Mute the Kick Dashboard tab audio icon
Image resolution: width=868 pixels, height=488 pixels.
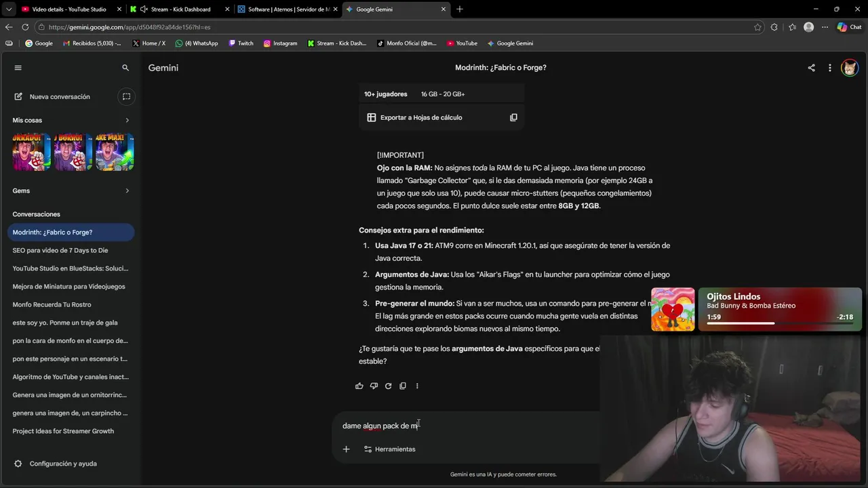tap(144, 9)
